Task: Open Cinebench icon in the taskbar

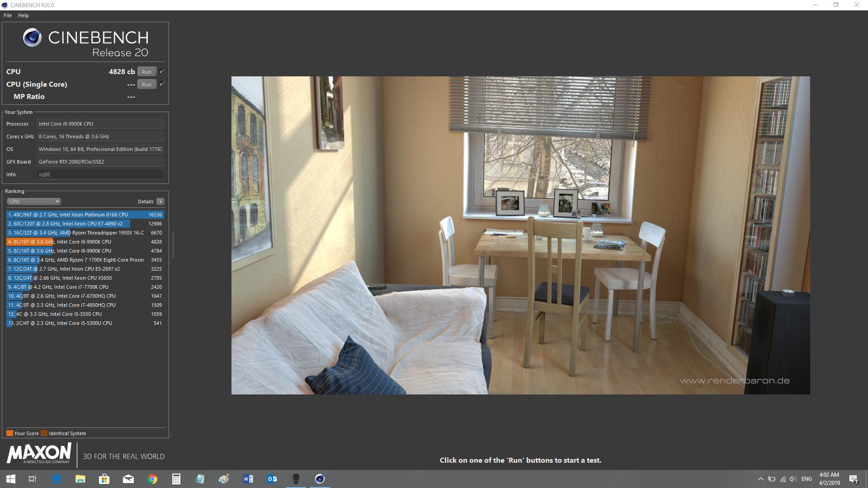Action: 320,479
